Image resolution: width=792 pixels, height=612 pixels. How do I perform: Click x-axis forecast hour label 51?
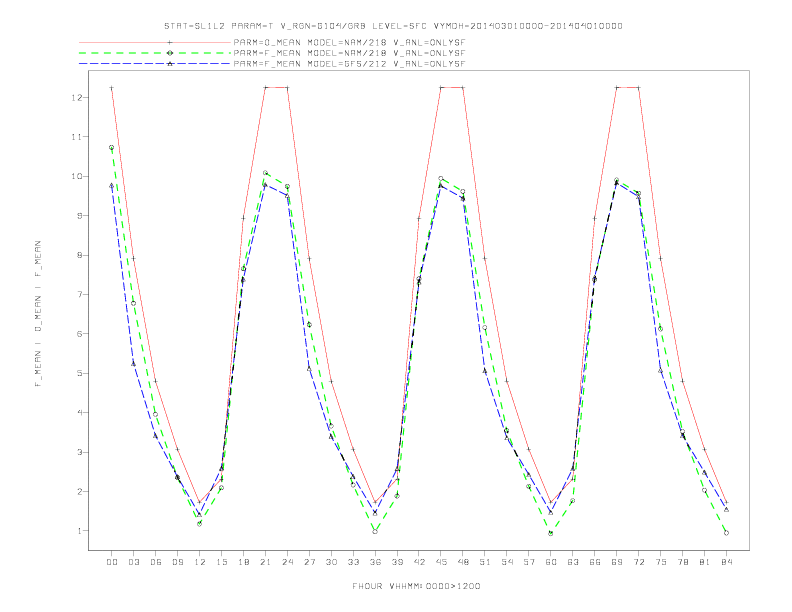tap(485, 562)
